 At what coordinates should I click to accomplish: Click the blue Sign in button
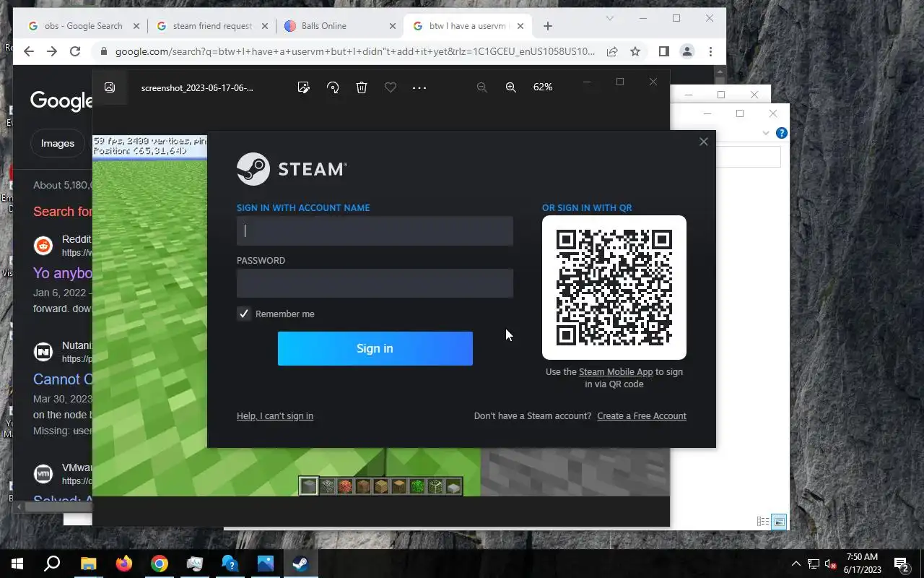pos(375,348)
